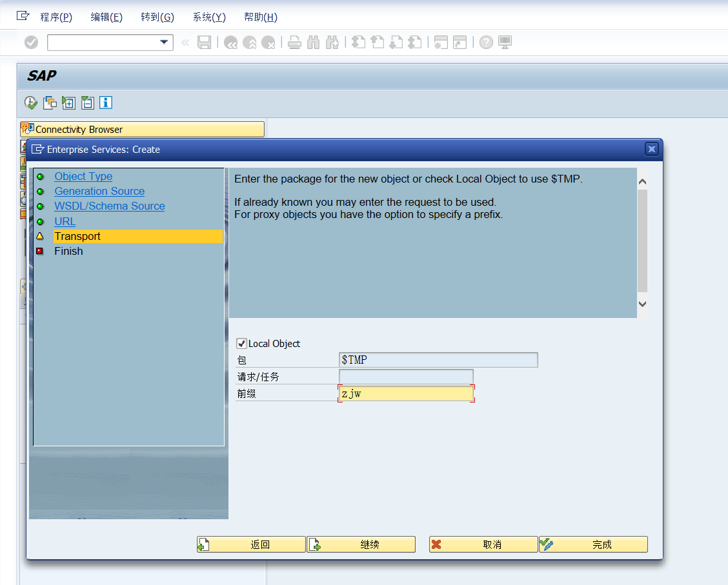Click the 包 package field showing $TMP
This screenshot has width=728, height=585.
click(x=438, y=360)
